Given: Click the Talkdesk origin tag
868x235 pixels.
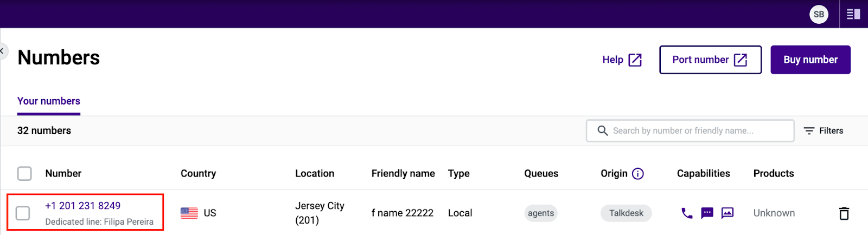Looking at the screenshot, I should (626, 213).
